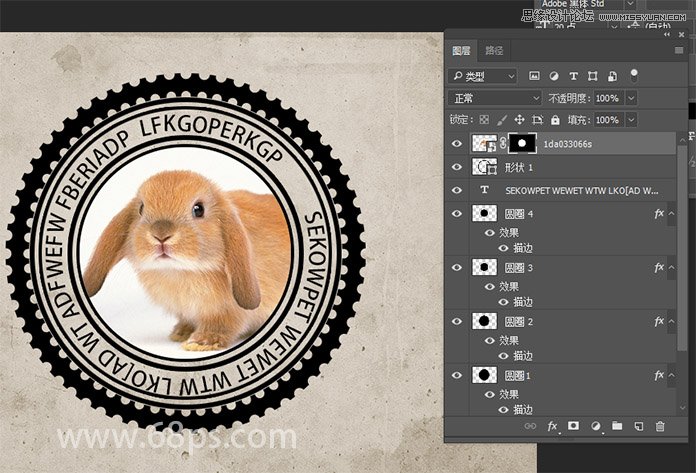Select the 圆圈 2 layer name
This screenshot has height=473, width=696.
click(518, 322)
